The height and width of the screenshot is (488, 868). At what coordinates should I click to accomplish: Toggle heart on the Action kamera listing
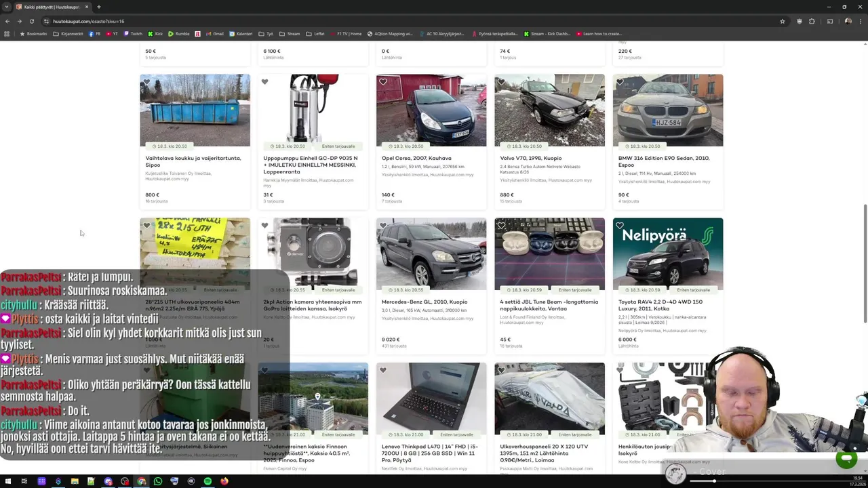[265, 226]
